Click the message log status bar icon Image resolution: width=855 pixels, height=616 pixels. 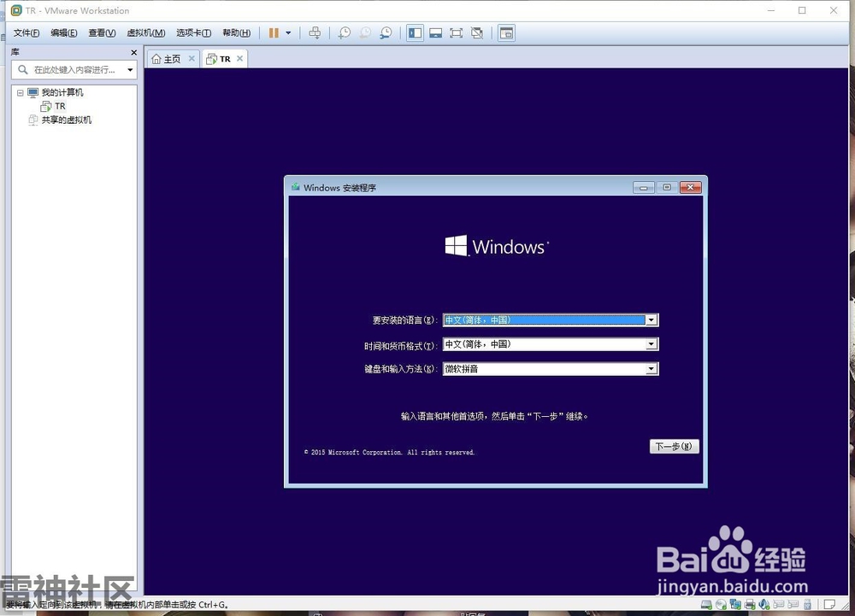829,604
